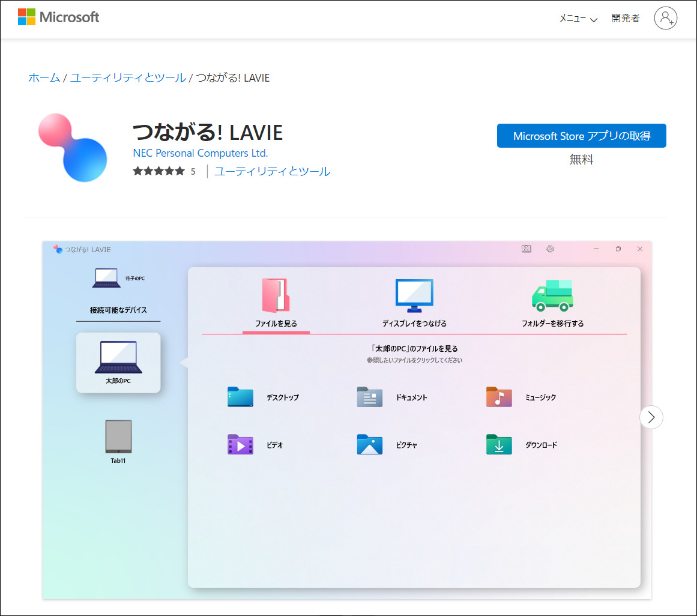
Task: Open the ミュージック folder icon
Action: tap(499, 397)
